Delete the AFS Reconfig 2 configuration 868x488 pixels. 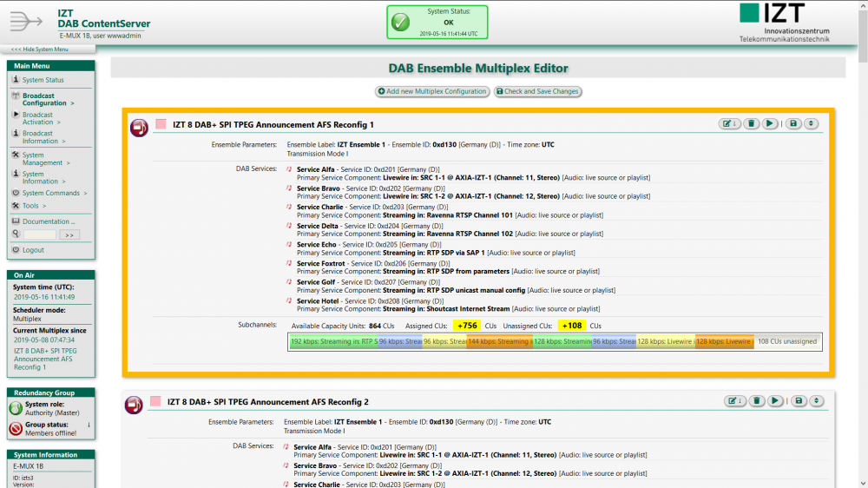point(756,400)
